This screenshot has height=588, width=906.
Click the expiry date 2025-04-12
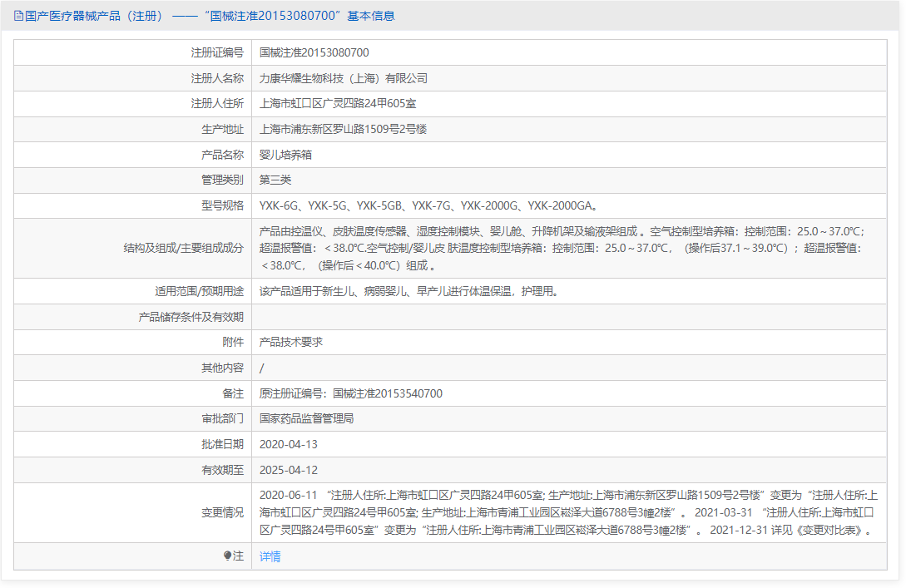coord(288,470)
